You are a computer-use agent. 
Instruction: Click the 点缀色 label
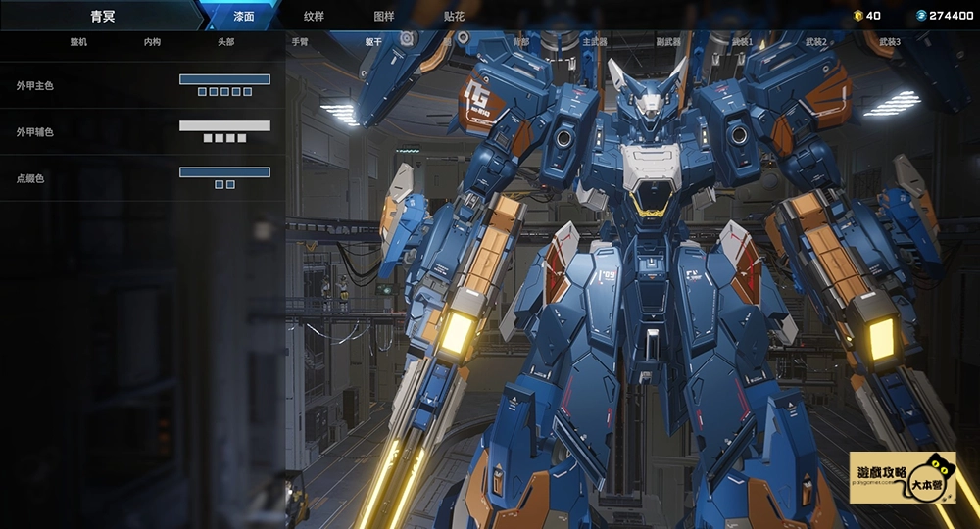30,178
